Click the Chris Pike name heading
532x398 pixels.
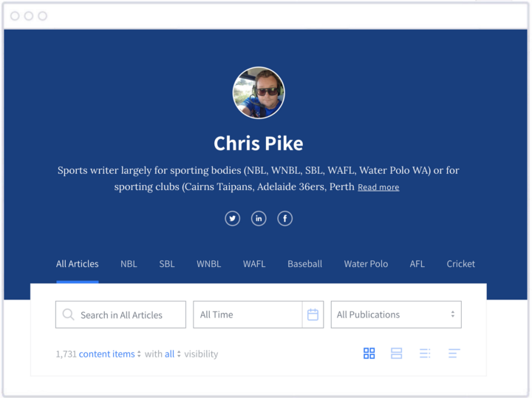259,144
